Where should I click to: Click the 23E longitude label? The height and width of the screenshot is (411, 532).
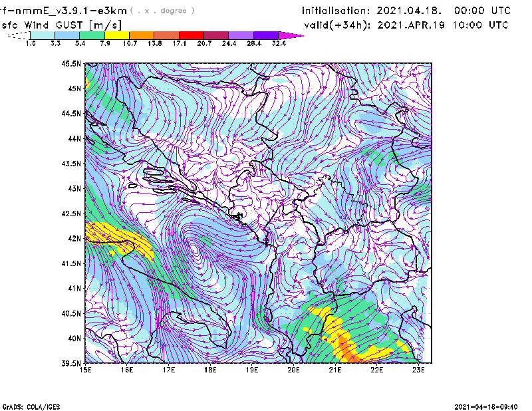coord(418,370)
